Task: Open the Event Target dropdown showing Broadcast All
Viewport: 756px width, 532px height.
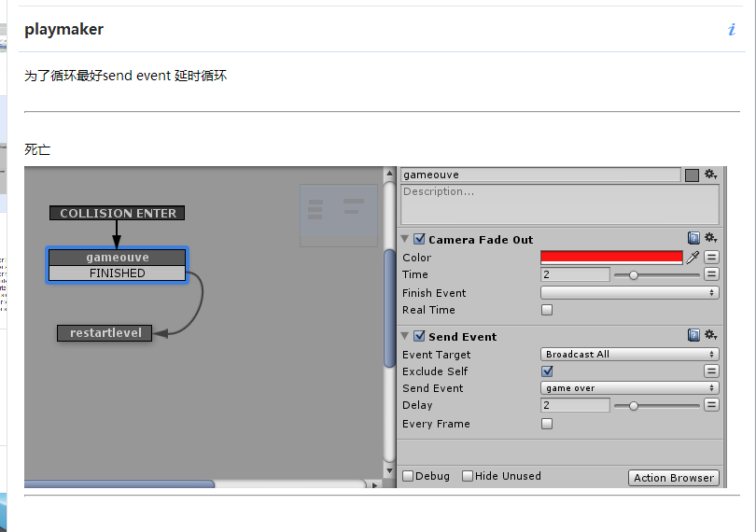Action: [630, 354]
